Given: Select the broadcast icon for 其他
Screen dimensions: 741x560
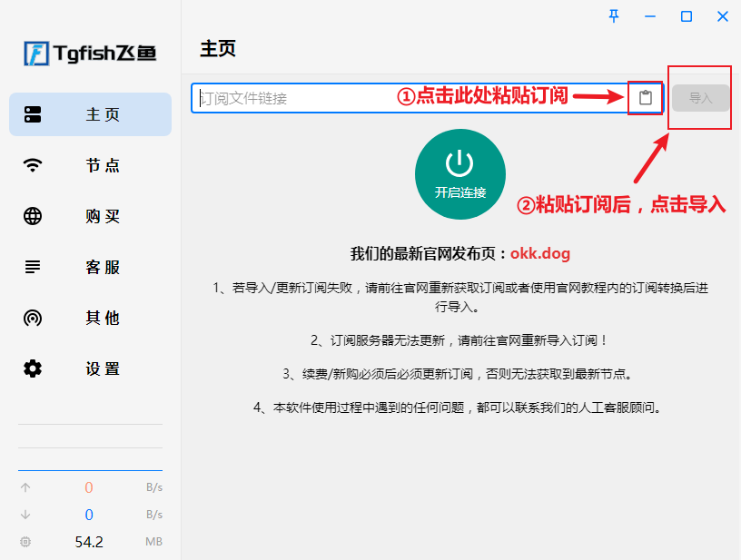Looking at the screenshot, I should click(33, 318).
